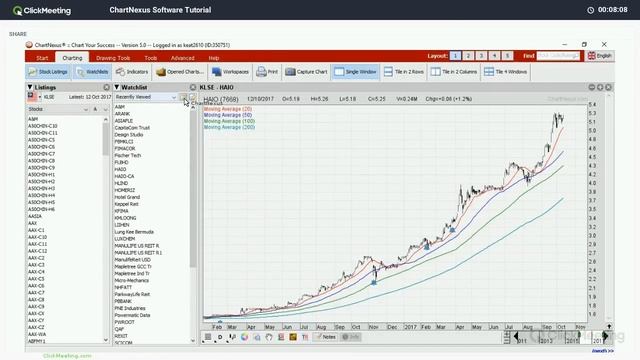Click Watchlist panel options circle icon
The width and height of the screenshot is (640, 360).
point(193,87)
